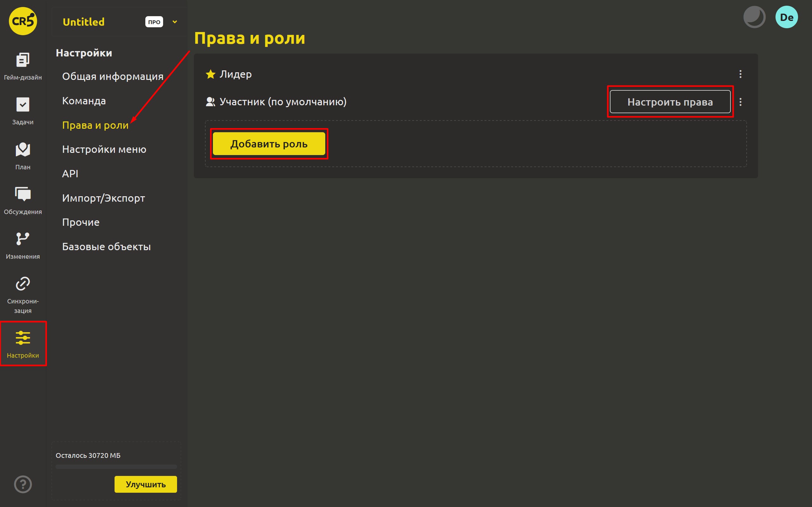Screen dimensions: 812x507
Task: Open the Синхронизация section
Action: pos(23,295)
